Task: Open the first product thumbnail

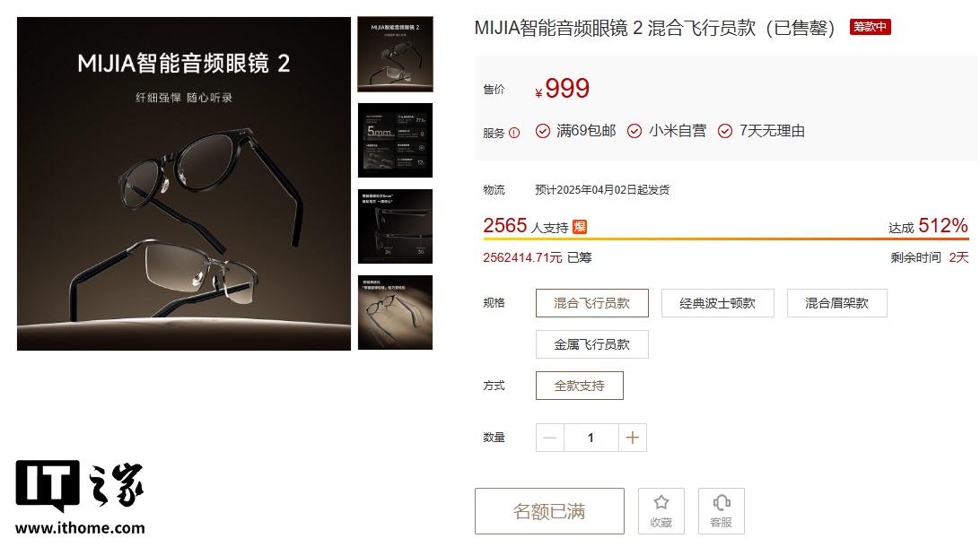Action: coord(395,55)
